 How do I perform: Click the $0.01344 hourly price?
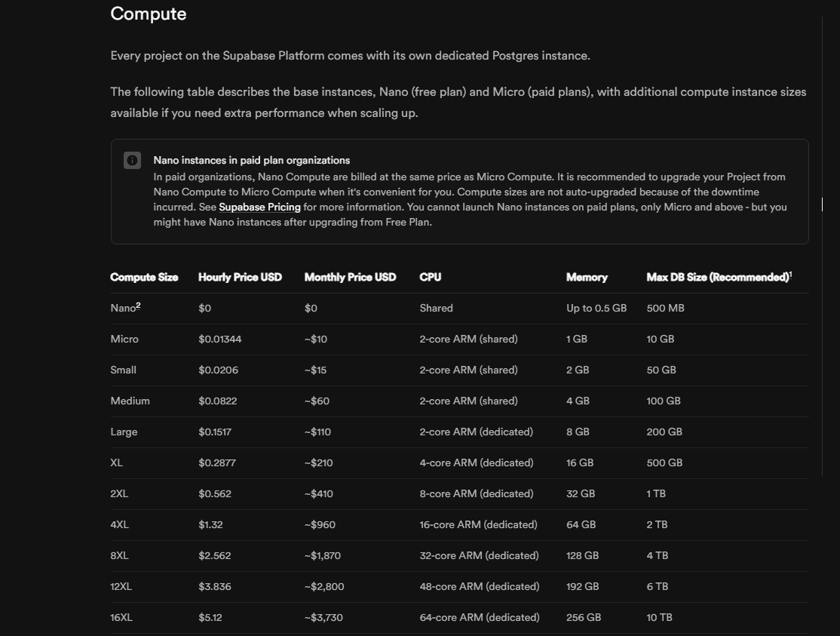coord(219,340)
